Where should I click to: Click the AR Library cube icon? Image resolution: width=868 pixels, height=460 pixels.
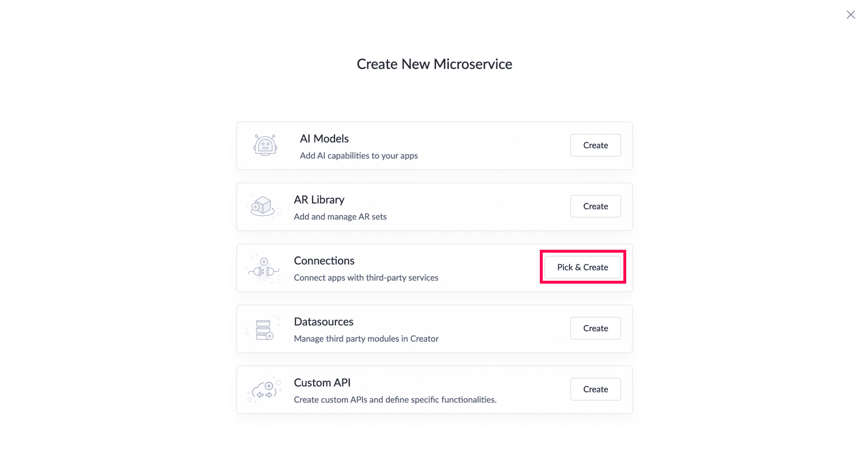(263, 206)
